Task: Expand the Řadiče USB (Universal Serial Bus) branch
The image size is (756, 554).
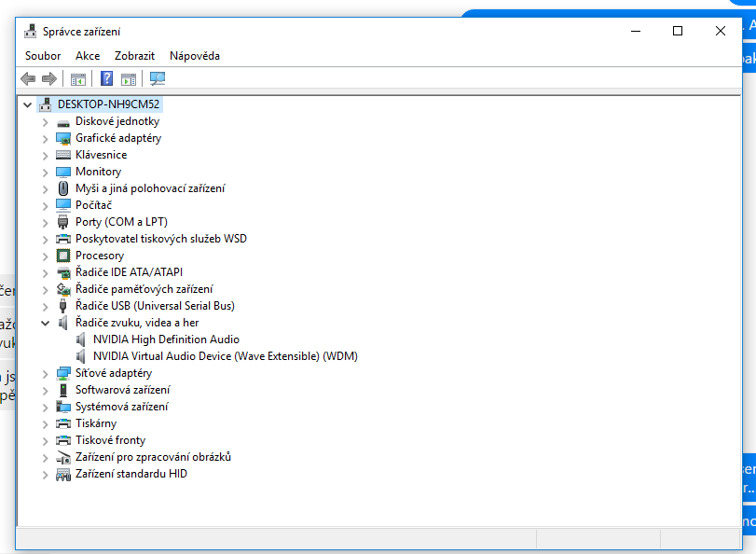Action: (x=46, y=307)
